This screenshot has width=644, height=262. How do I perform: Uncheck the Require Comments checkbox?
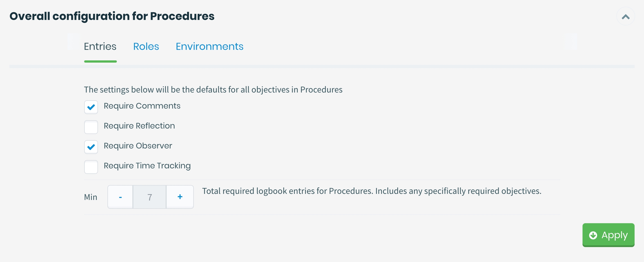coord(91,107)
